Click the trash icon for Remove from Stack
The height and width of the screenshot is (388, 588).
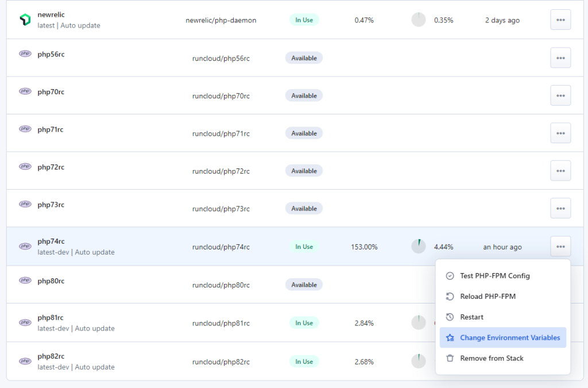click(x=450, y=358)
